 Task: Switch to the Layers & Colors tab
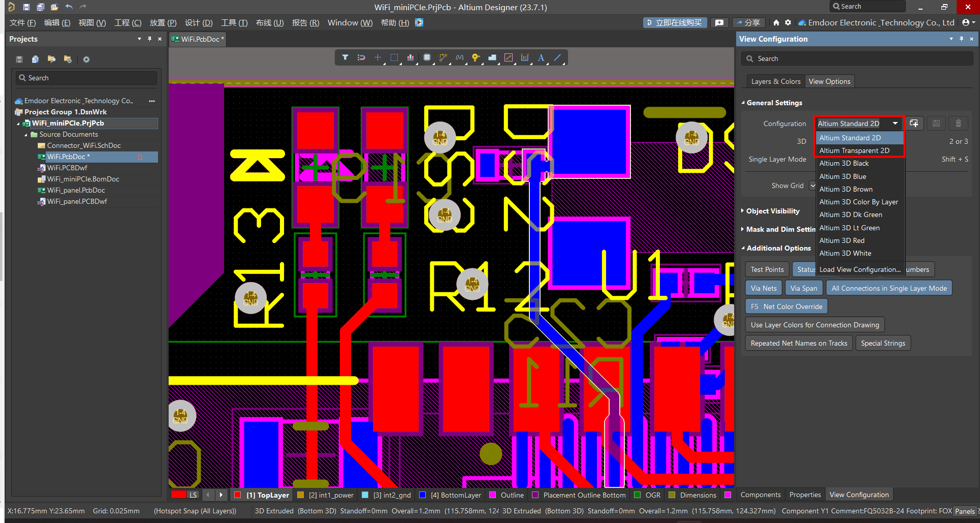click(x=775, y=81)
